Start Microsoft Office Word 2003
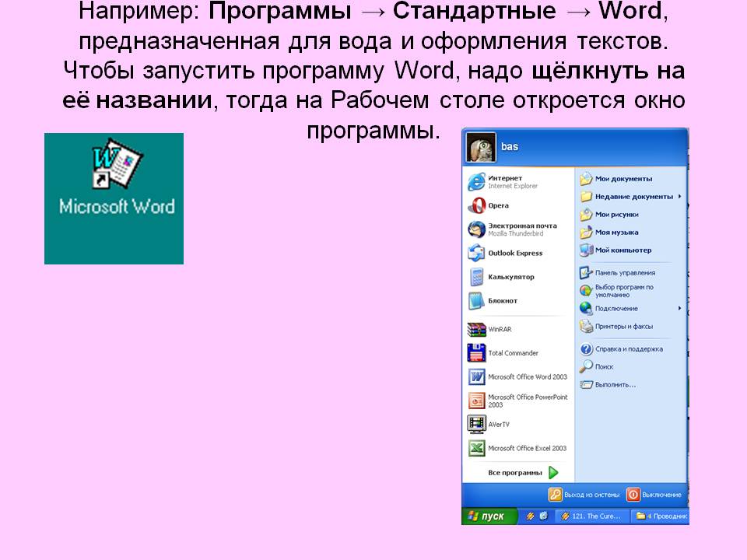 [x=477, y=377]
